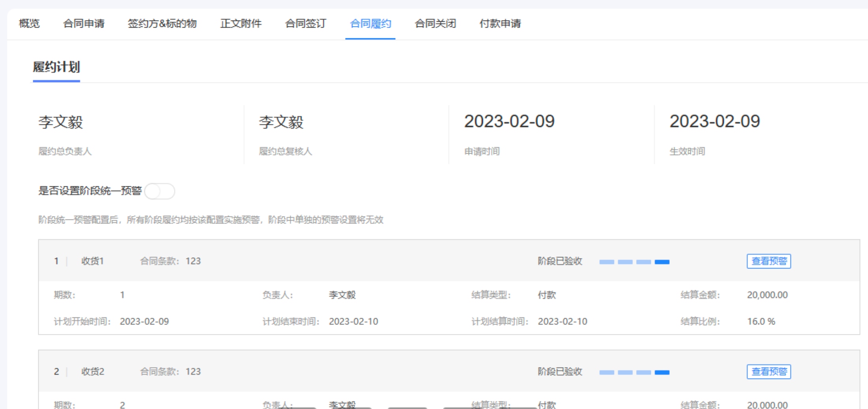Click the 履约总负责人 name 李文毅
The width and height of the screenshot is (868, 409).
click(x=61, y=122)
